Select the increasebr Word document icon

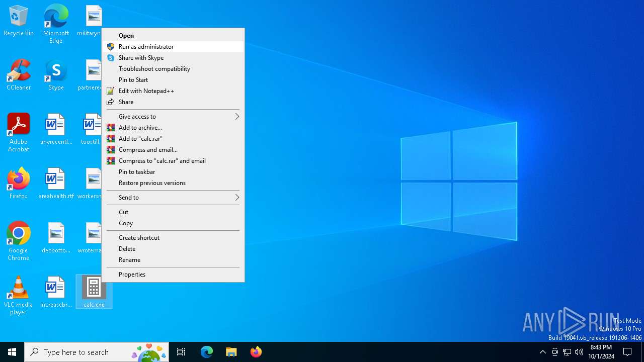[56, 292]
